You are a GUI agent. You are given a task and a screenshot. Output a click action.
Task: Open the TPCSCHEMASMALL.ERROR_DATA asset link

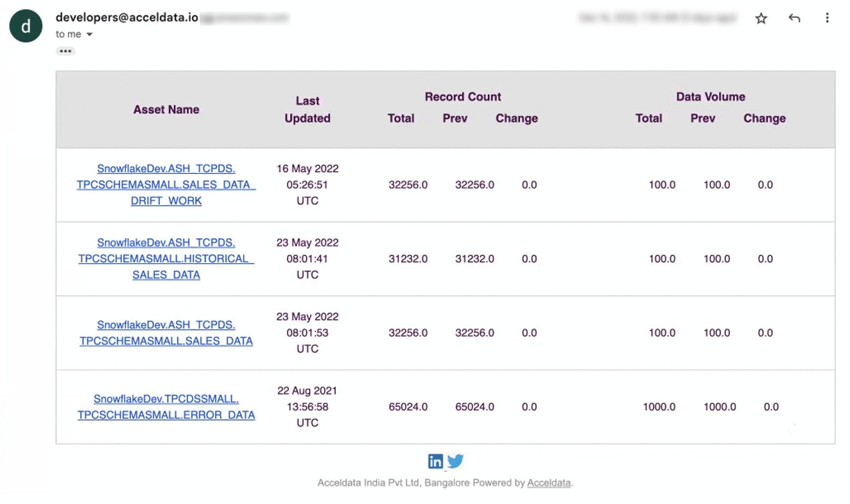(x=166, y=407)
